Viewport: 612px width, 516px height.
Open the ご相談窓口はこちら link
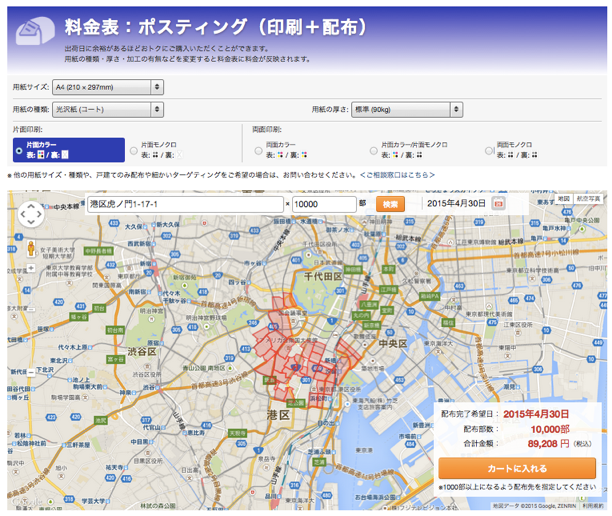397,175
